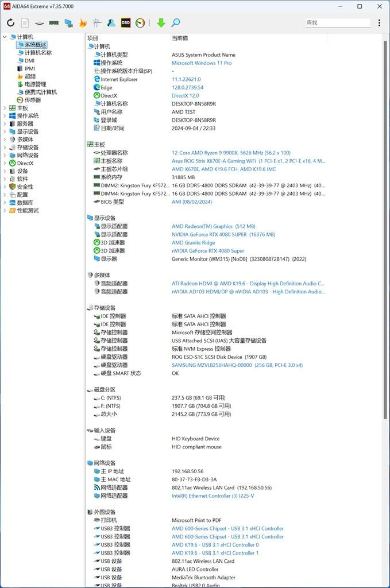This screenshot has width=390, height=588.
Task: Open the Edge version 128.0.2739.54 link
Action: tap(187, 87)
